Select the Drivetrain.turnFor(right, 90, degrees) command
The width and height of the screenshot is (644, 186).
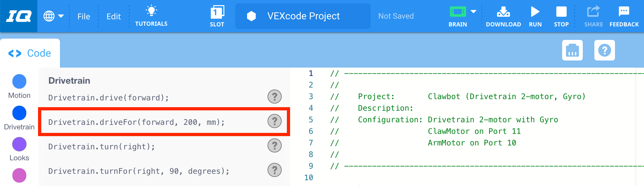coord(139,171)
